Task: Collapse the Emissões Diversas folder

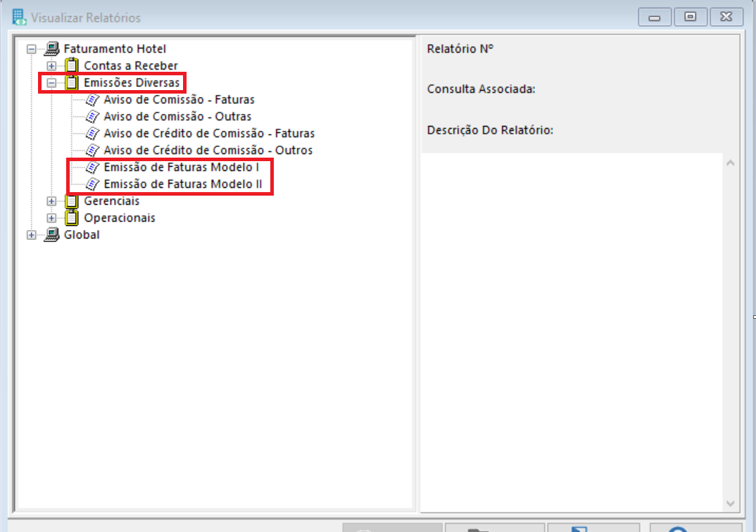Action: click(51, 83)
